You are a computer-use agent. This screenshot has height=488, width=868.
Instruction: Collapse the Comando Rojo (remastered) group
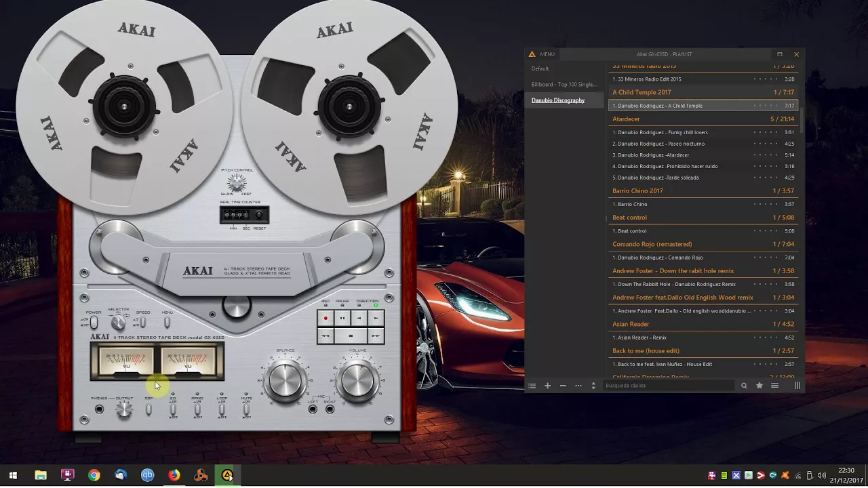pyautogui.click(x=703, y=244)
